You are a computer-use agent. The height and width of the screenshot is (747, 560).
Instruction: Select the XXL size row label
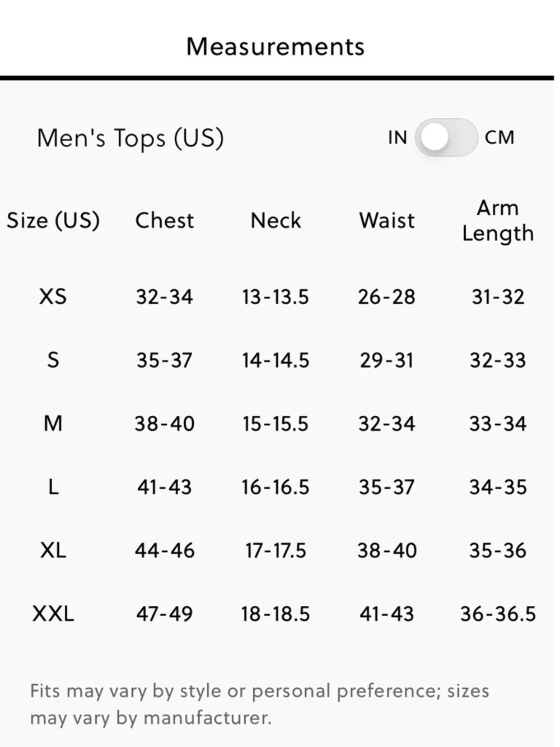[x=53, y=614]
